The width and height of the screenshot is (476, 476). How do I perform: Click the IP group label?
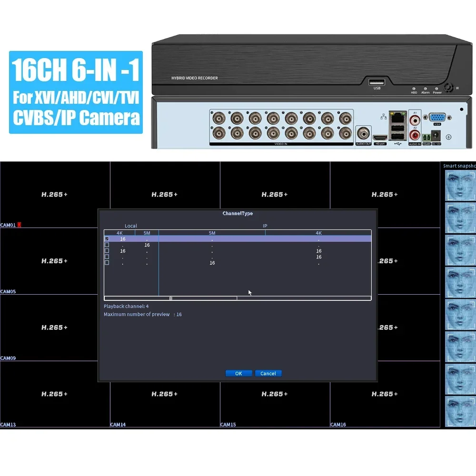(x=265, y=226)
